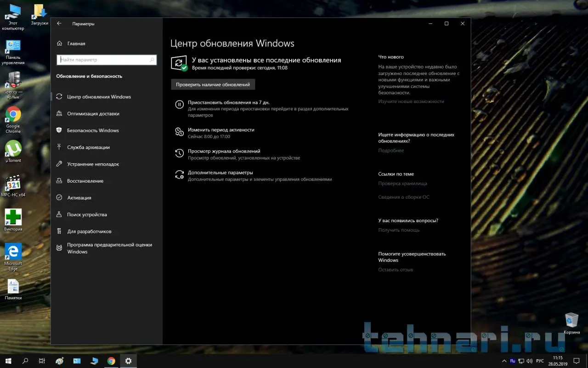Open Поиск устройства section
Image resolution: width=588 pixels, height=368 pixels.
point(107,214)
